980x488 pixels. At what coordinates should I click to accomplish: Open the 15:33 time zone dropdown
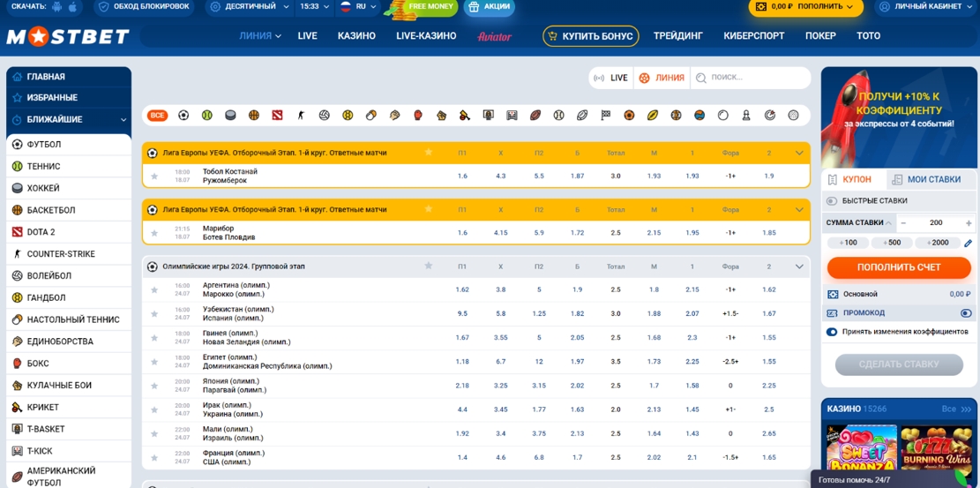tap(313, 7)
